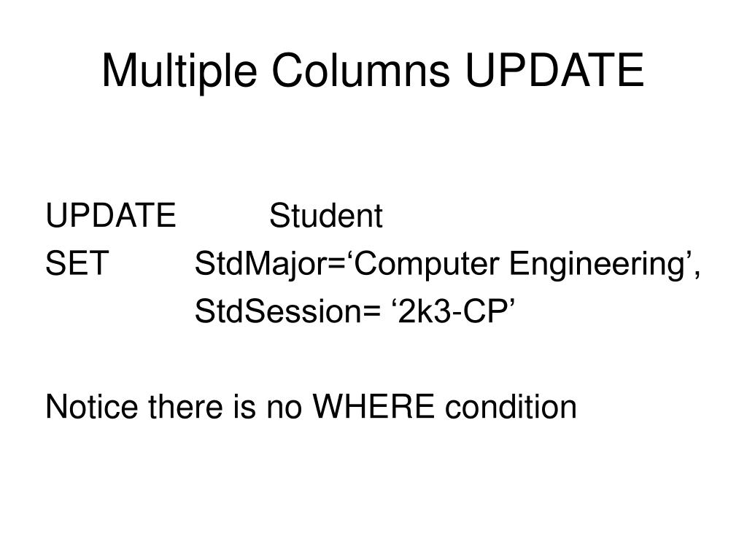This screenshot has height=560, width=747.
Task: Click the Student table name
Action: click(x=326, y=216)
